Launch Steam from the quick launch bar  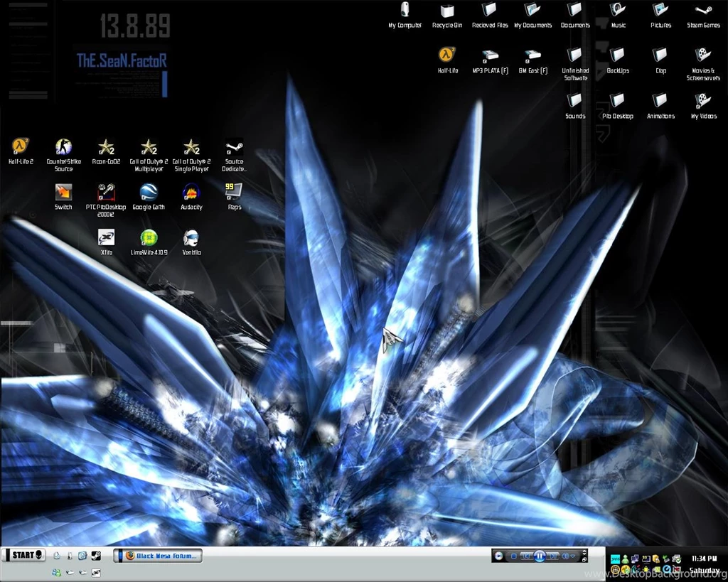pyautogui.click(x=96, y=556)
